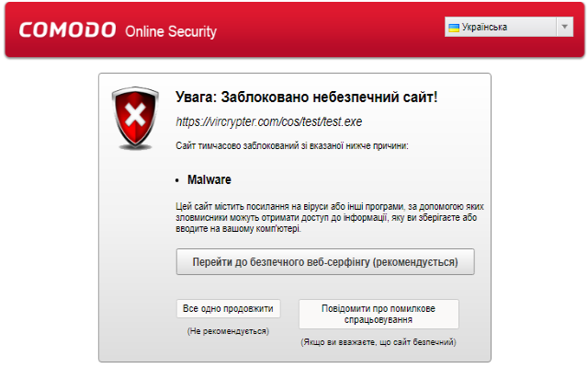Click the blocked vircrypter.com URL text
588x368 pixels.
pyautogui.click(x=269, y=121)
